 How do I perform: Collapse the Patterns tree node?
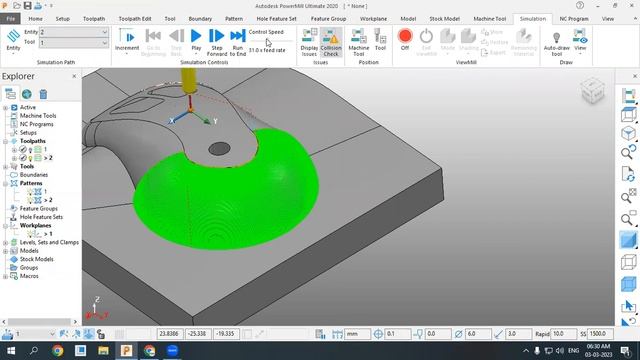pos(5,184)
